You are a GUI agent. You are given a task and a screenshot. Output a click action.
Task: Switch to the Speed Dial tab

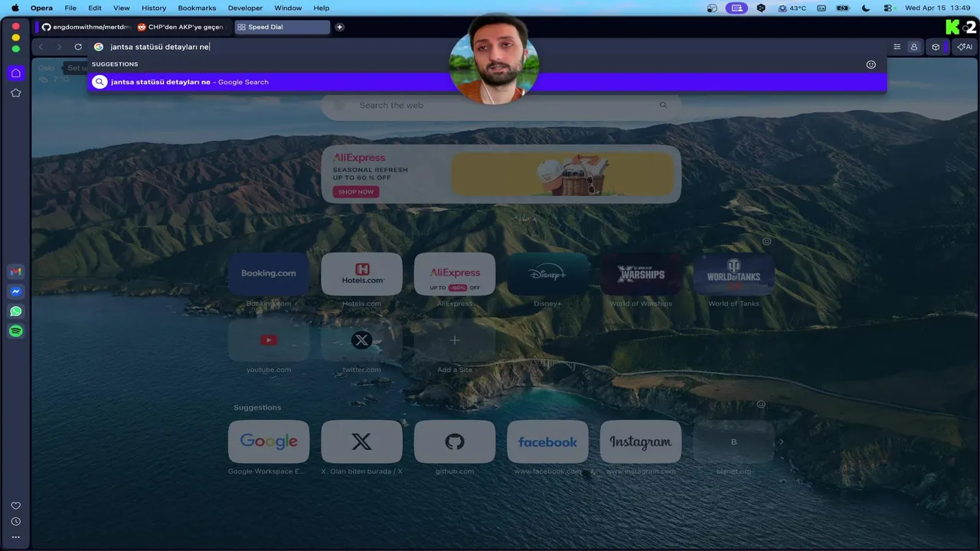click(x=281, y=27)
